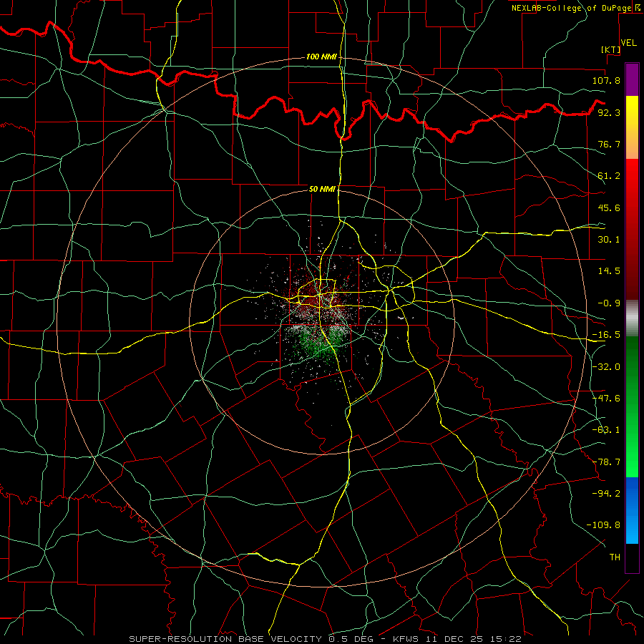Image resolution: width=644 pixels, height=644 pixels.
Task: Select the 14.5 velocity scale value
Action: 609,271
